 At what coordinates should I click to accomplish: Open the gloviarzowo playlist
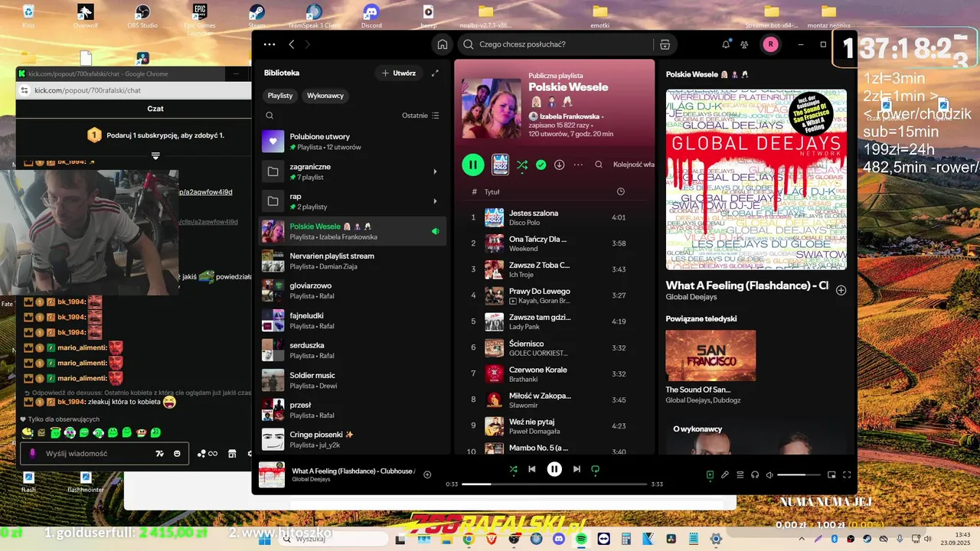tap(352, 290)
